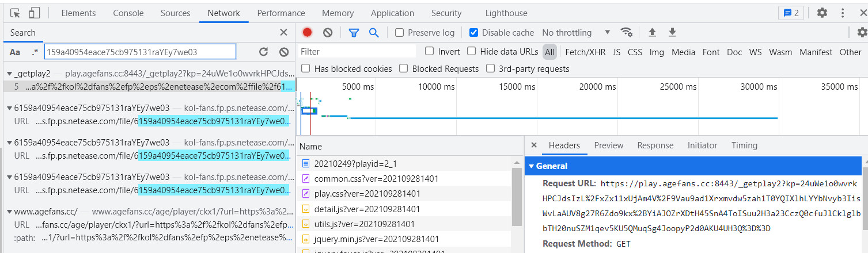Refresh the search results
This screenshot has width=868, height=253.
click(263, 52)
